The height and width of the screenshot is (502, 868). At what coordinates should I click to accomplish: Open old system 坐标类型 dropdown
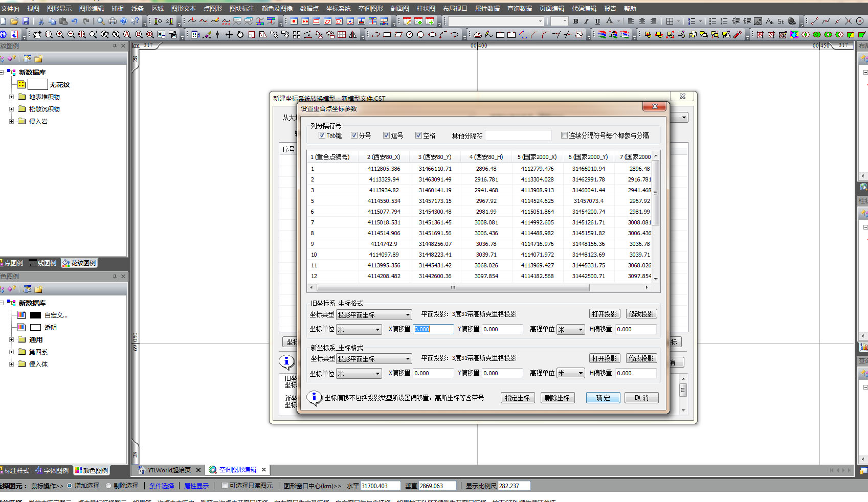(x=374, y=315)
